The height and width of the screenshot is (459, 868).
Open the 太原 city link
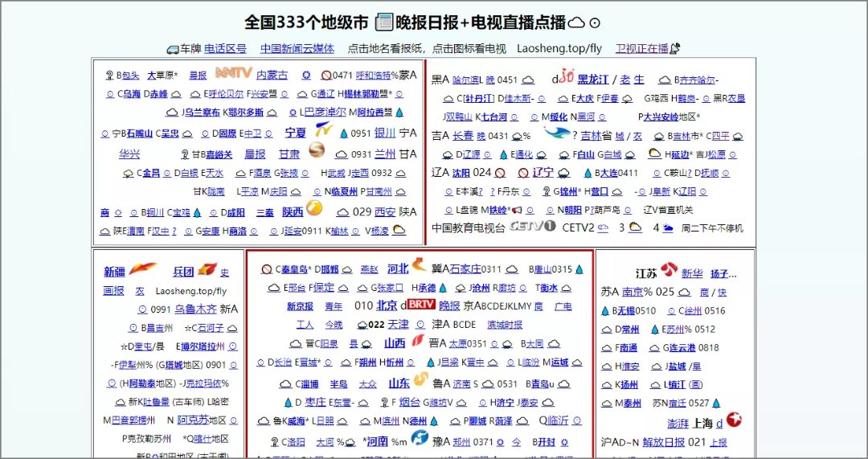point(457,344)
